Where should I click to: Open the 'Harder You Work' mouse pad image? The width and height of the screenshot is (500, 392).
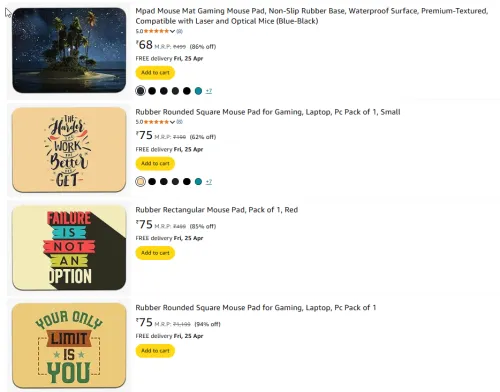click(x=69, y=150)
